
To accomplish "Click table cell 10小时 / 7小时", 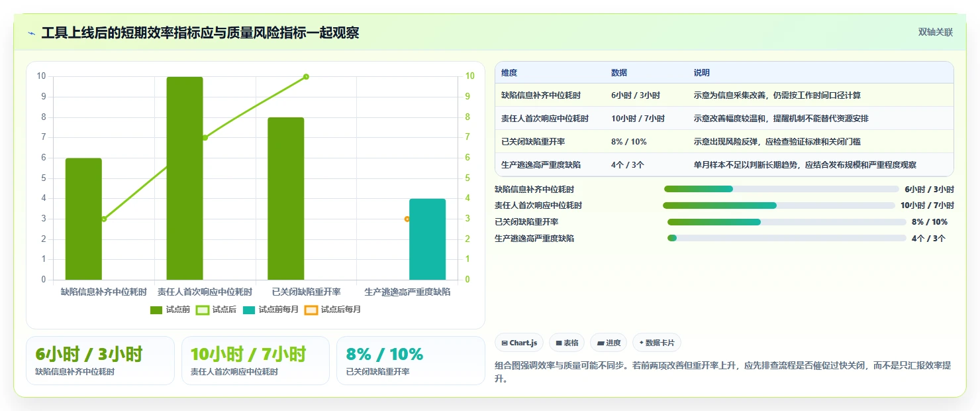I will click(638, 119).
